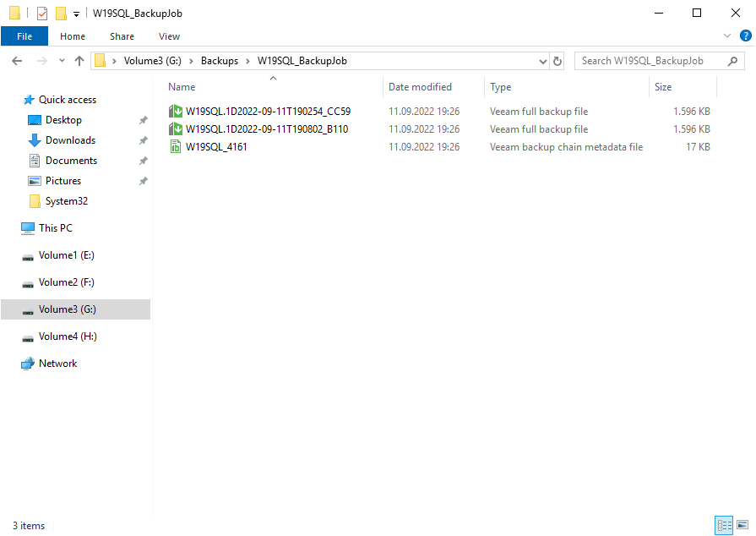Click the Quick access star icon
The height and width of the screenshot is (536, 756).
coord(29,100)
